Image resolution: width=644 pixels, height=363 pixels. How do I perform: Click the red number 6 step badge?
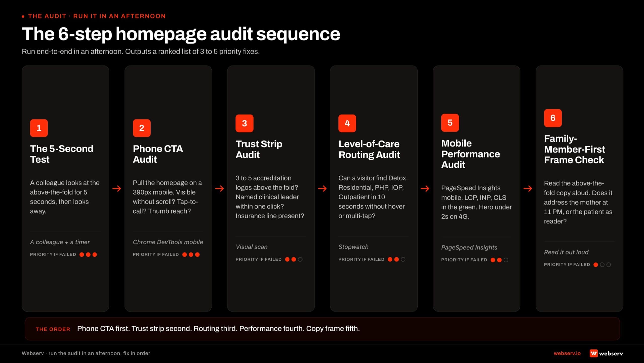[553, 118]
